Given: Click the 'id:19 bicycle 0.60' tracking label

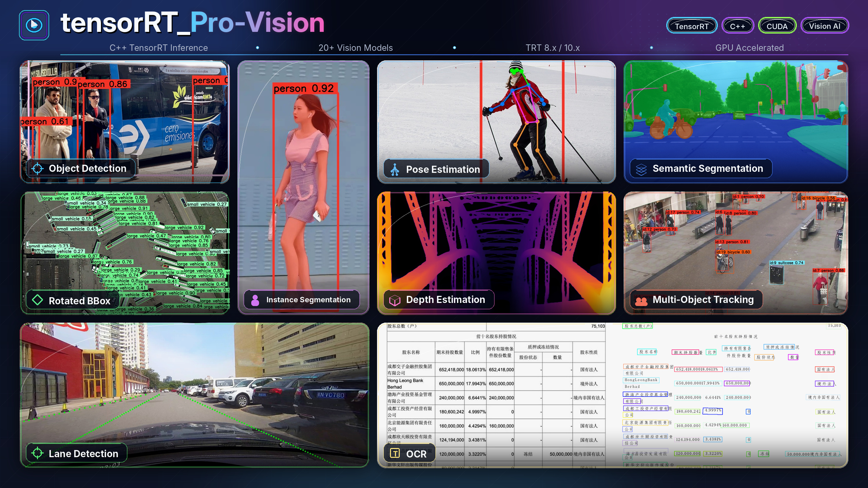Looking at the screenshot, I should pyautogui.click(x=733, y=252).
